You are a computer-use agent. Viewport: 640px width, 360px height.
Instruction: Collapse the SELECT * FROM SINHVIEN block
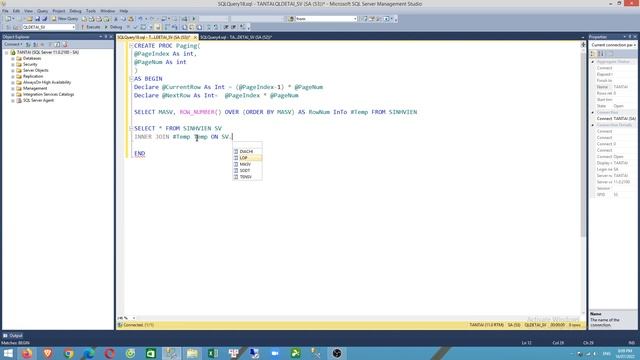[131, 128]
